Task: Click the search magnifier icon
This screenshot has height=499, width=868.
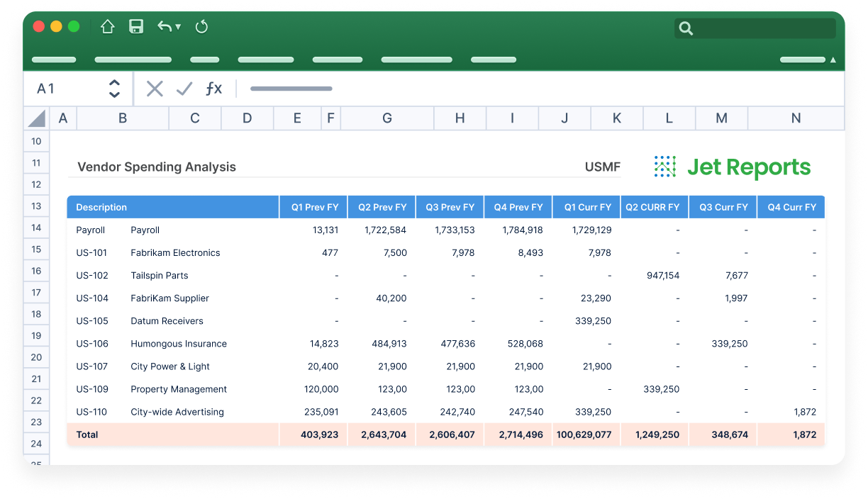Action: pyautogui.click(x=686, y=28)
